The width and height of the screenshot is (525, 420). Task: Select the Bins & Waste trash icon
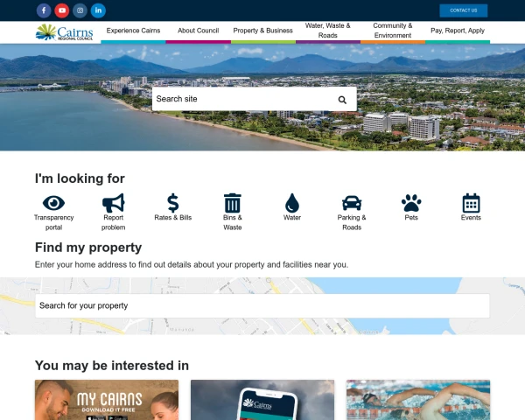pyautogui.click(x=233, y=203)
